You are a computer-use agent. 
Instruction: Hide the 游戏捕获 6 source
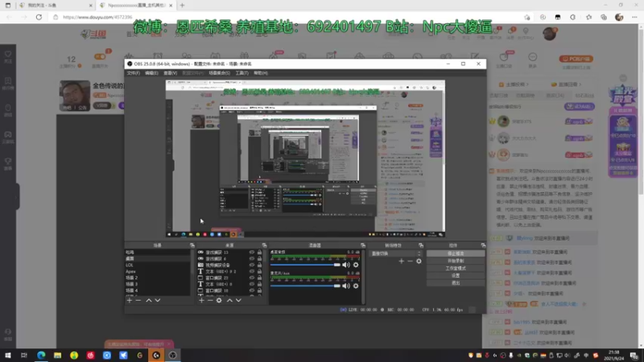tap(252, 258)
